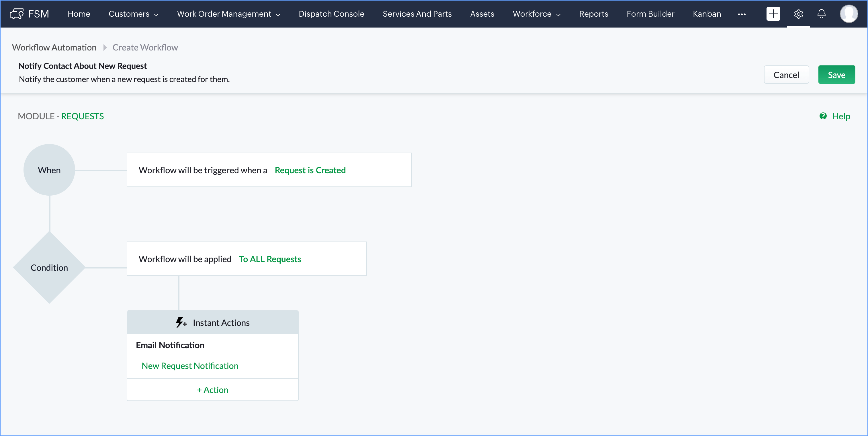
Task: Open the quick create plus icon
Action: click(773, 14)
